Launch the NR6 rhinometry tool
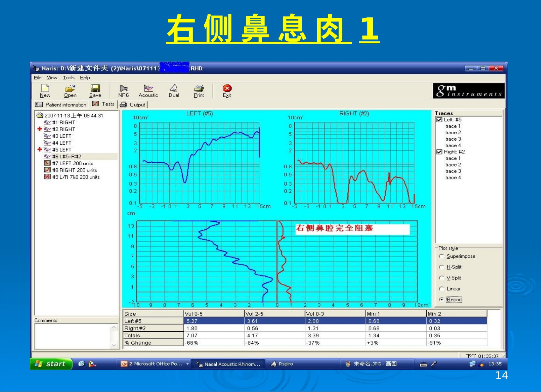 [123, 88]
